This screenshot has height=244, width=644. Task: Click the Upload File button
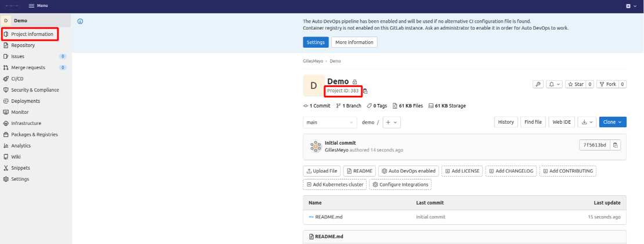[321, 171]
